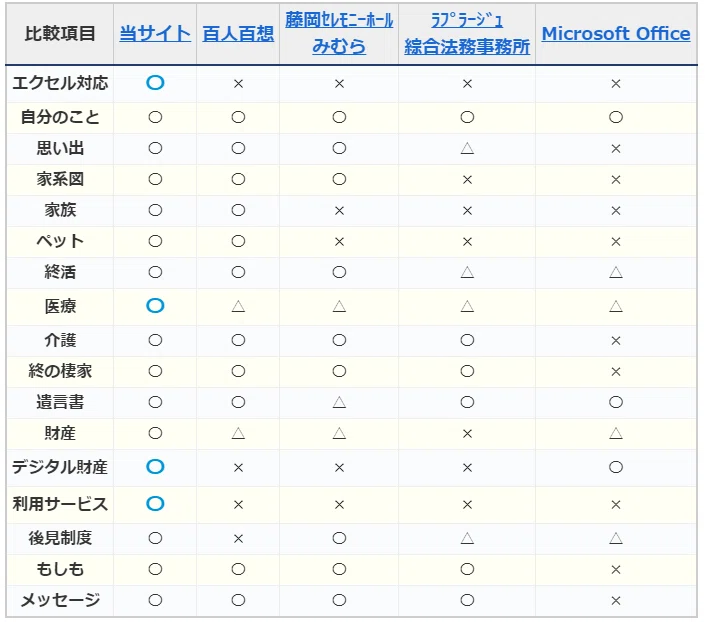Click Microsoft Office cross in 思い出 row
The image size is (705, 622).
[616, 149]
